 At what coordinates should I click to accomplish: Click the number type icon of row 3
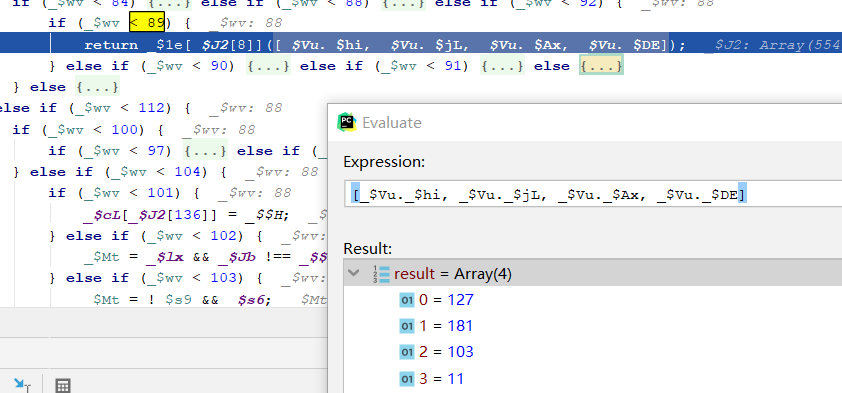pyautogui.click(x=407, y=379)
